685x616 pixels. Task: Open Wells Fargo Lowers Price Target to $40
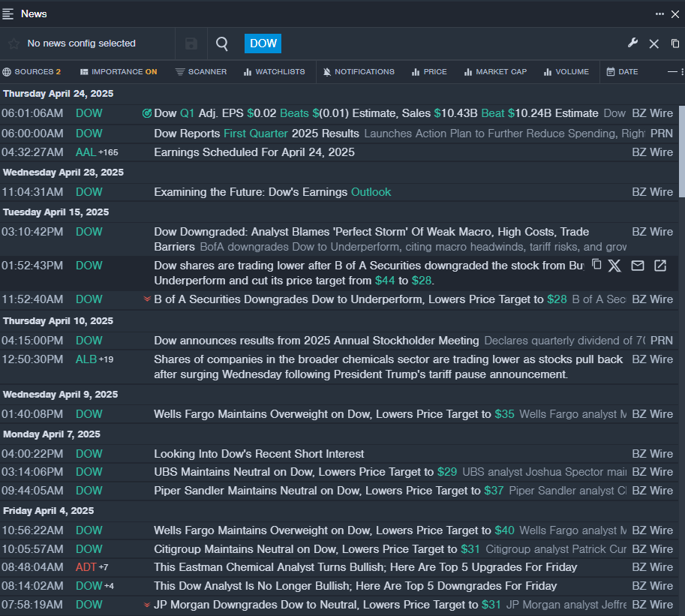tap(334, 530)
